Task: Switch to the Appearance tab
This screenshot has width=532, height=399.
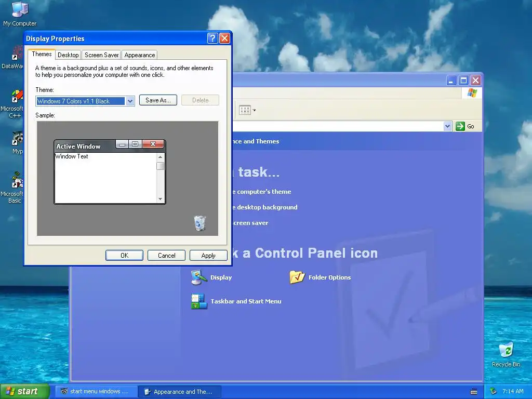Action: 139,55
